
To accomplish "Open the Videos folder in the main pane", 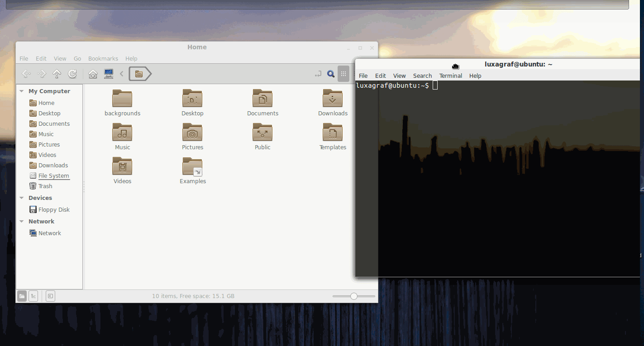I will click(122, 171).
